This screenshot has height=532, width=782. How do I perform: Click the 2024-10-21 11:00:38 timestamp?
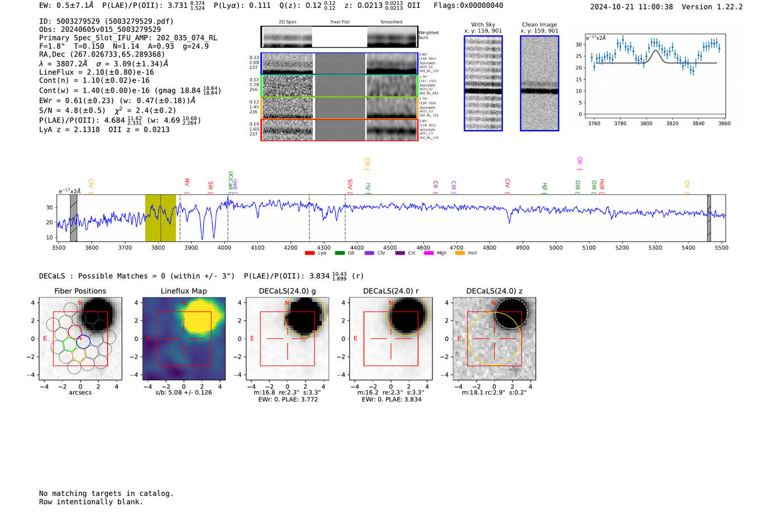tap(631, 7)
